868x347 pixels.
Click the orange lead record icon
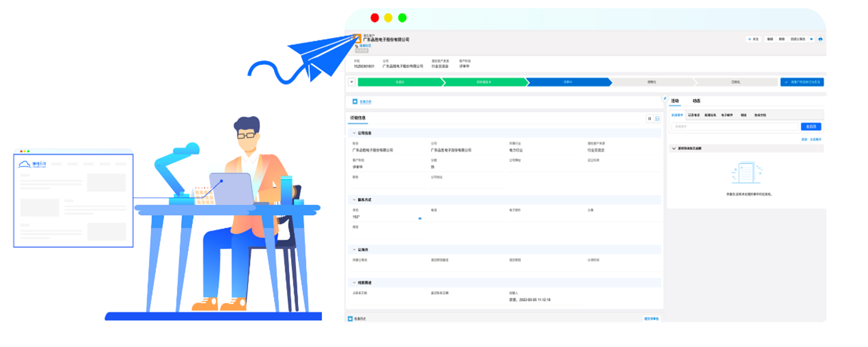point(357,38)
